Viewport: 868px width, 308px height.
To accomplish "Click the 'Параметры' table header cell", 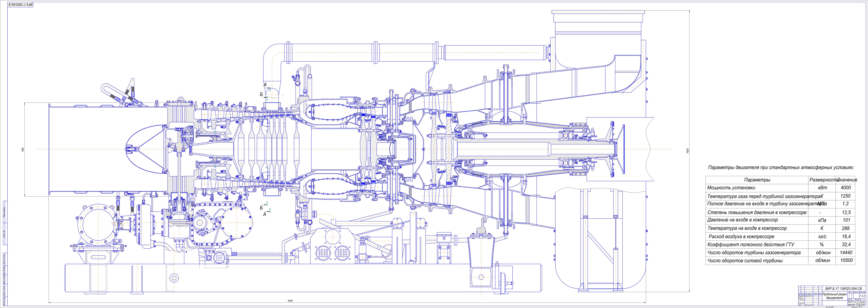I will (757, 180).
